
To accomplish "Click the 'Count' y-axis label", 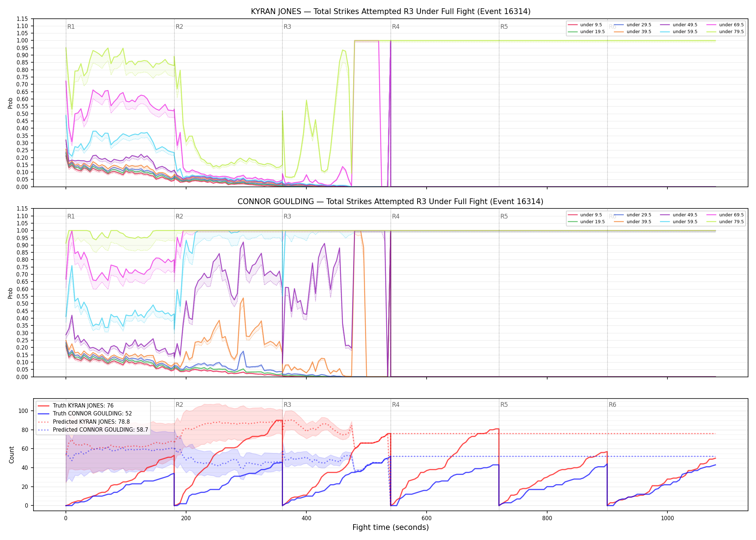I will coord(12,455).
